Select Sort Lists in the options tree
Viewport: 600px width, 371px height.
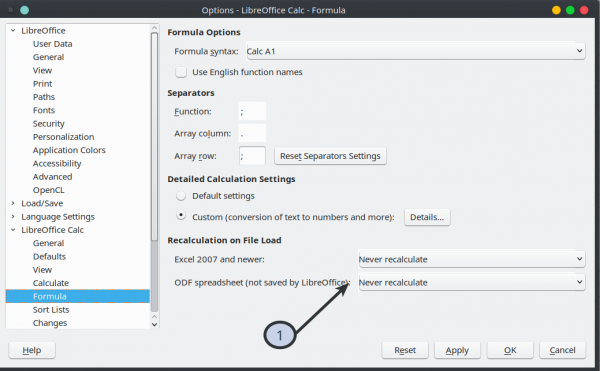[51, 309]
